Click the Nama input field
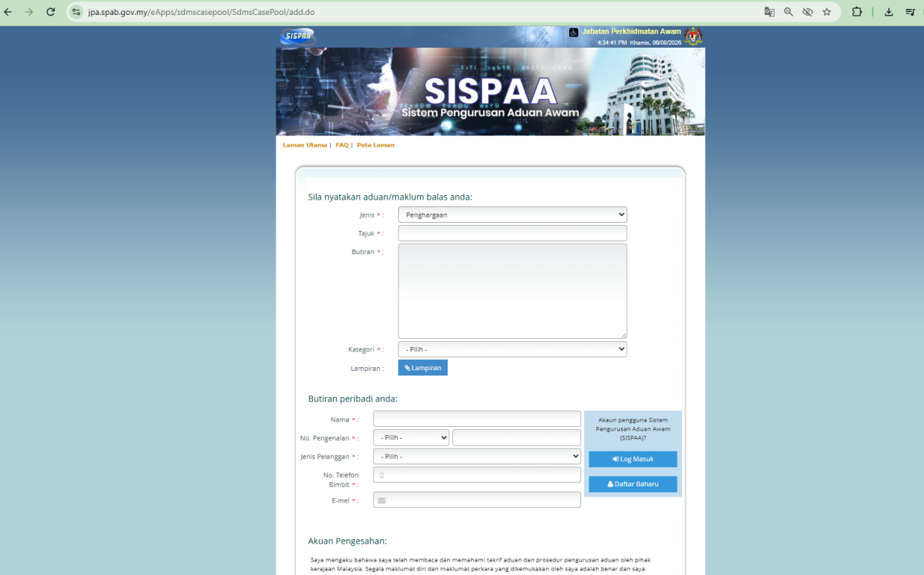Image resolution: width=924 pixels, height=575 pixels. click(x=477, y=419)
